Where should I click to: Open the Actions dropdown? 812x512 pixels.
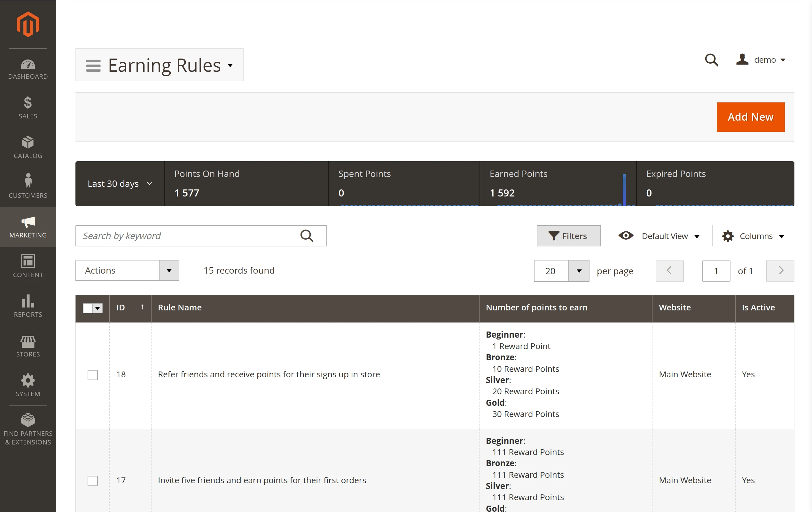[127, 270]
